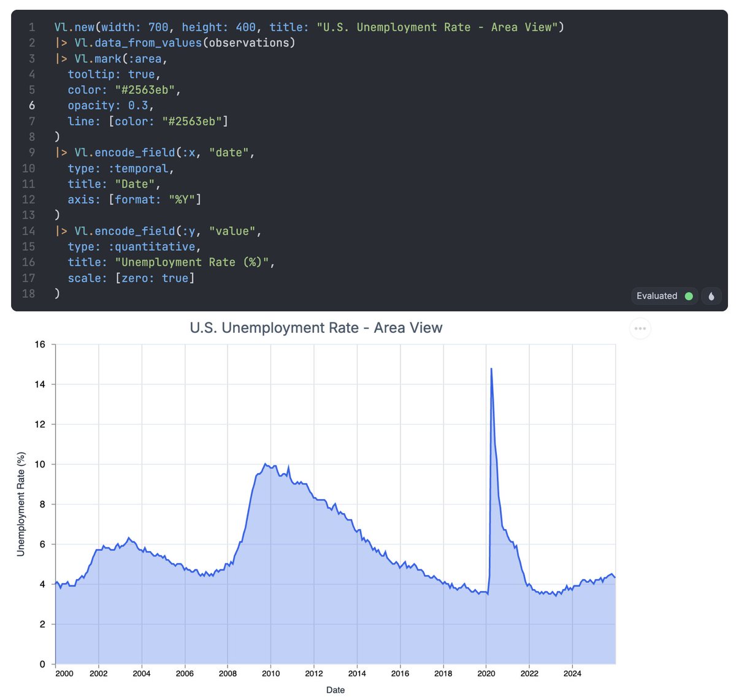
Task: Click x-axis label '2004'
Action: pos(142,674)
